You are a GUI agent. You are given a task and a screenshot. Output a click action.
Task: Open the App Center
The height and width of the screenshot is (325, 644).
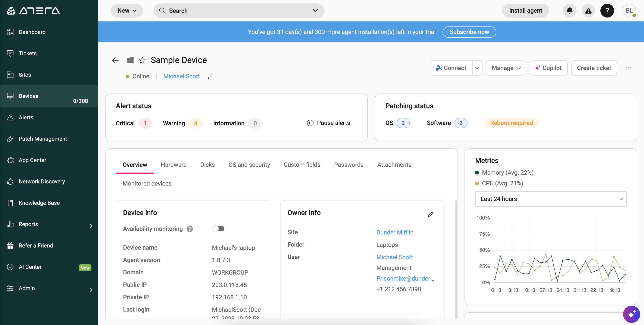(32, 160)
